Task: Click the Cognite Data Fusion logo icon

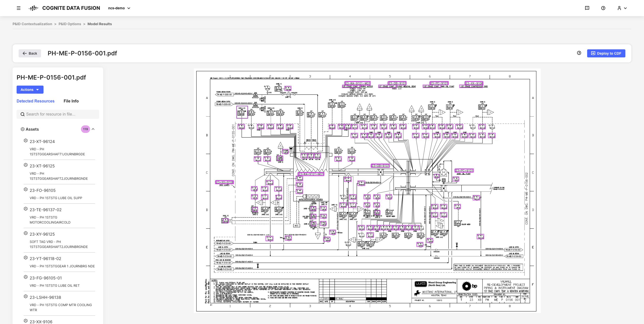Action: pyautogui.click(x=33, y=8)
